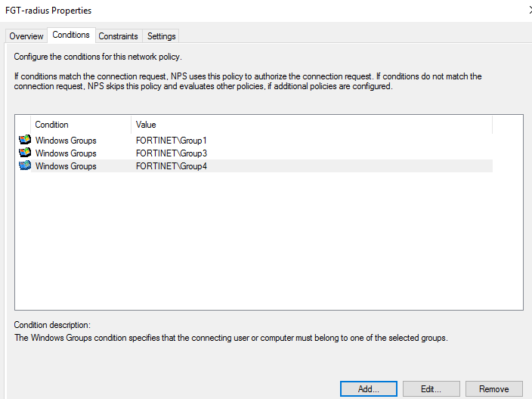Click the FGT-radius Properties title bar
Screen dimensions: 532x399
point(227,11)
